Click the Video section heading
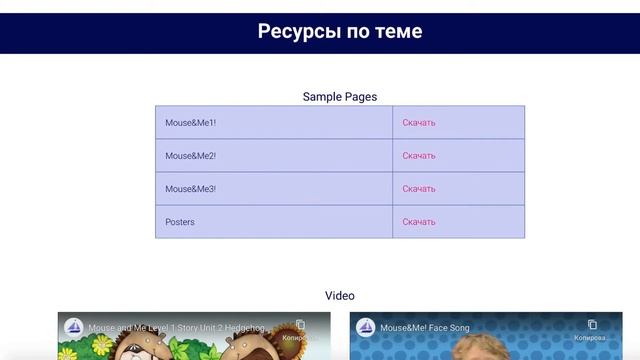Screen dimensions: 640x360 pos(340,296)
